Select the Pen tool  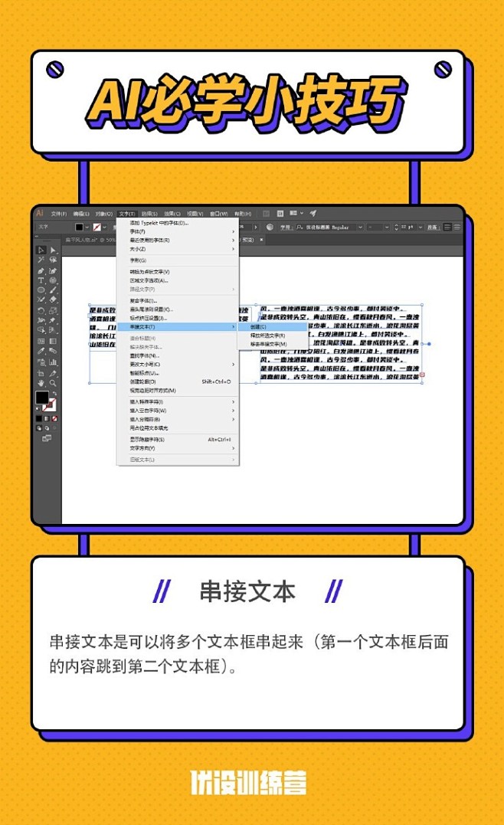click(41, 271)
